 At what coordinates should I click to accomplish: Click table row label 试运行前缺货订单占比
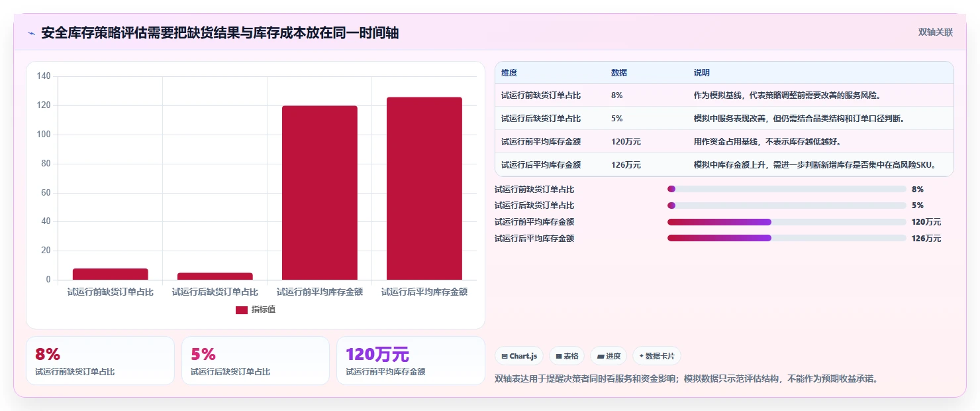(x=541, y=95)
